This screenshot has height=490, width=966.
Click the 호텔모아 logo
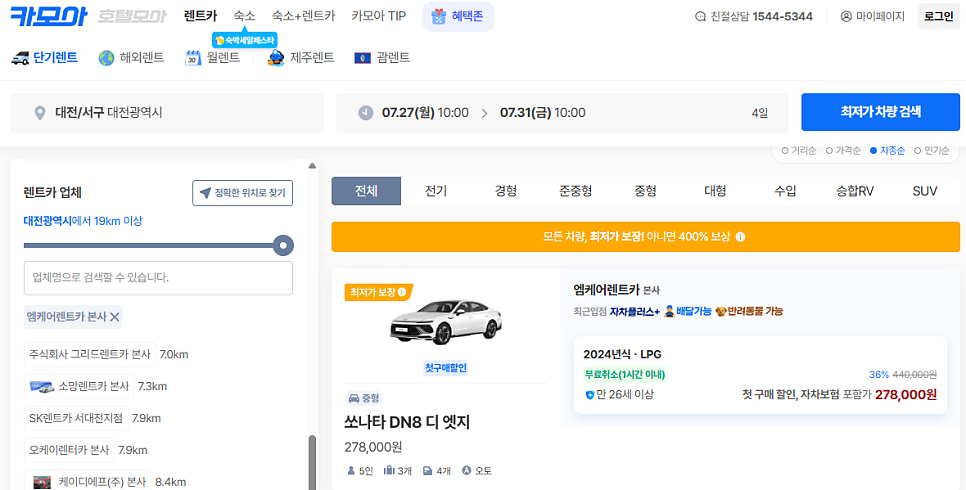point(132,17)
